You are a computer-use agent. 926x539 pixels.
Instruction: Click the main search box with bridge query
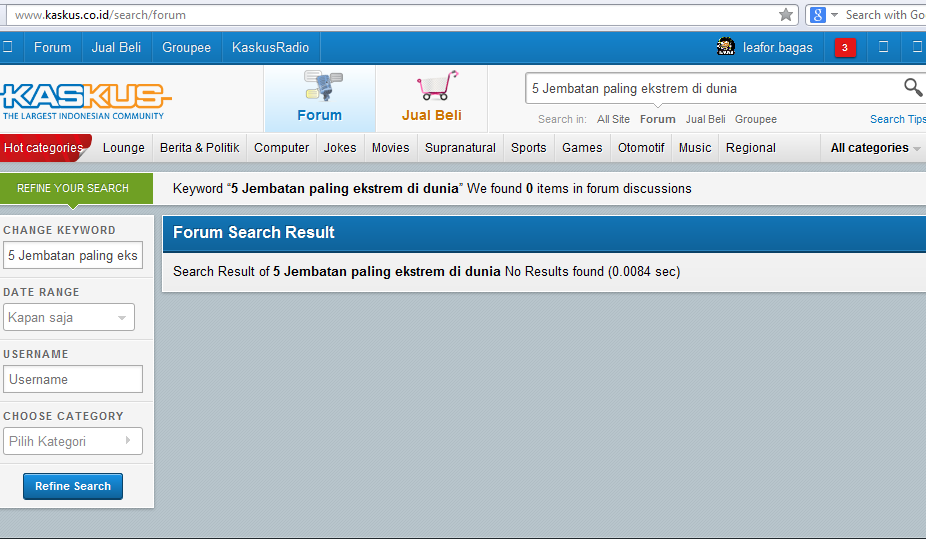click(x=712, y=89)
